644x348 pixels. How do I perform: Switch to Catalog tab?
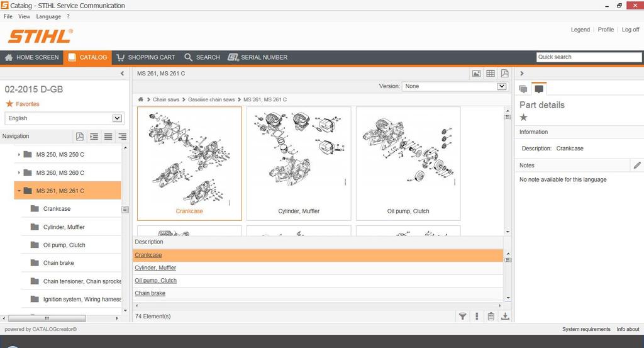pos(87,57)
